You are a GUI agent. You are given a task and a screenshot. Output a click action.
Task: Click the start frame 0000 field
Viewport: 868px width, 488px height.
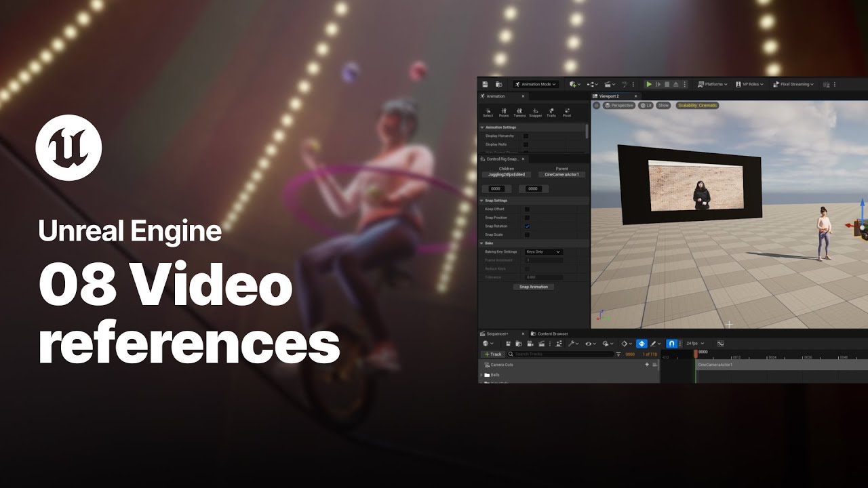pos(496,189)
